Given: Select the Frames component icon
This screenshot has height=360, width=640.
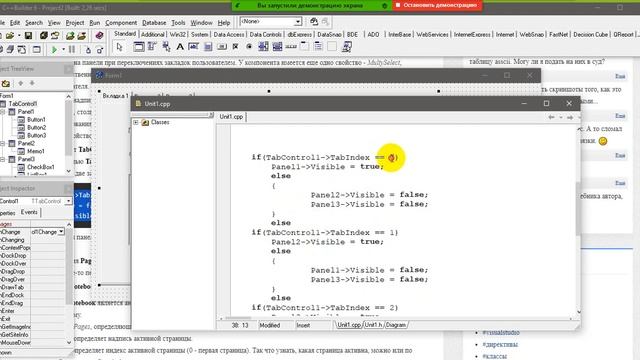Looking at the screenshot, I should point(139,47).
